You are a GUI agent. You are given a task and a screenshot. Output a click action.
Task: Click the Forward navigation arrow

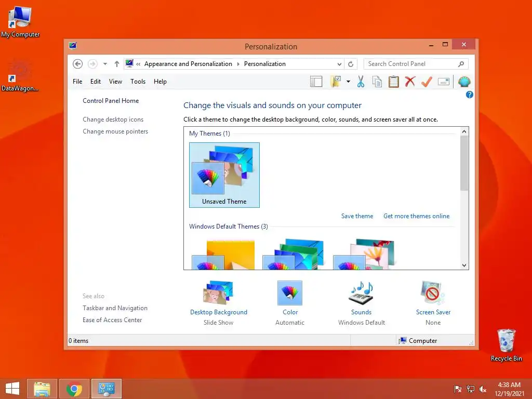pyautogui.click(x=92, y=64)
